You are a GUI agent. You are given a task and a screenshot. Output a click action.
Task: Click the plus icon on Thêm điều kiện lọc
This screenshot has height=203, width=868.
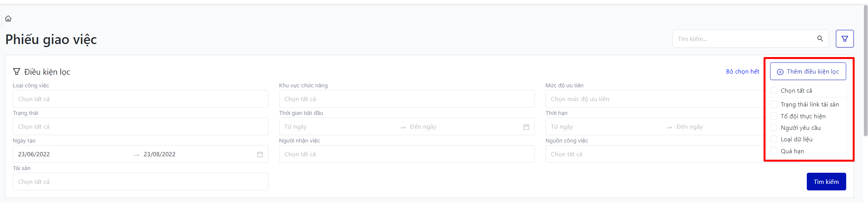tap(780, 72)
